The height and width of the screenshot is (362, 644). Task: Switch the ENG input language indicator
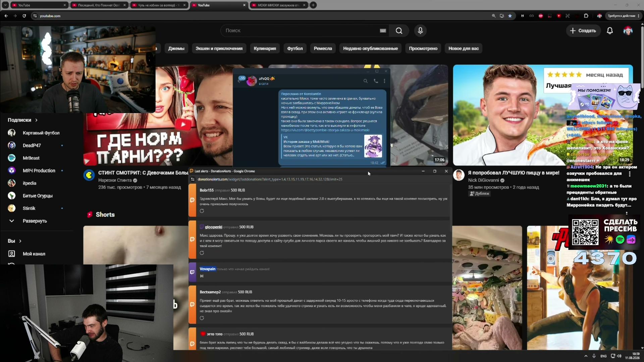[x=603, y=356]
